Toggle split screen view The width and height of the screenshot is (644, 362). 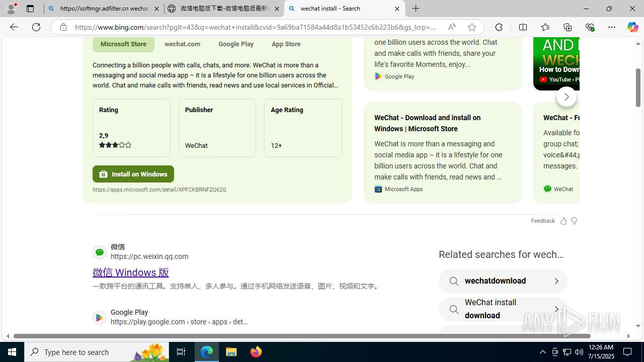pyautogui.click(x=523, y=27)
